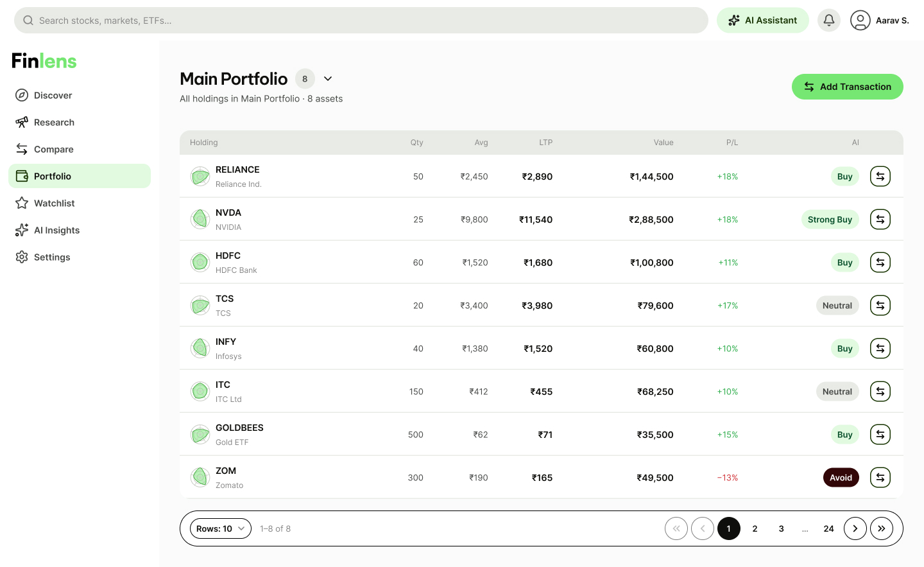Click the Neutral badge for ITC
The width and height of the screenshot is (924, 567).
pos(837,391)
